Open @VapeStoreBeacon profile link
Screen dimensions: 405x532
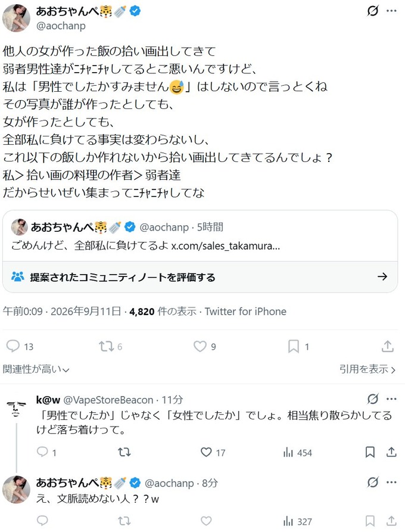tap(108, 400)
